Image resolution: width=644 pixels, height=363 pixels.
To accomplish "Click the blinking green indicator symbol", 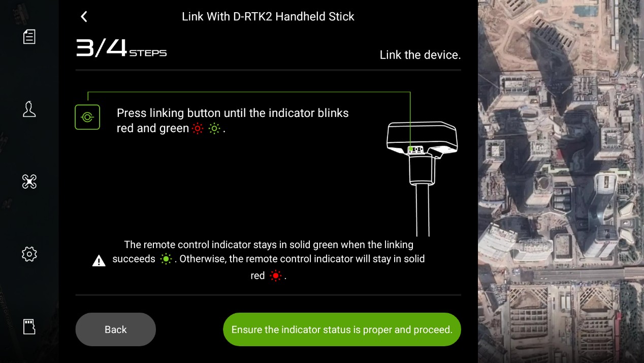I will (215, 129).
